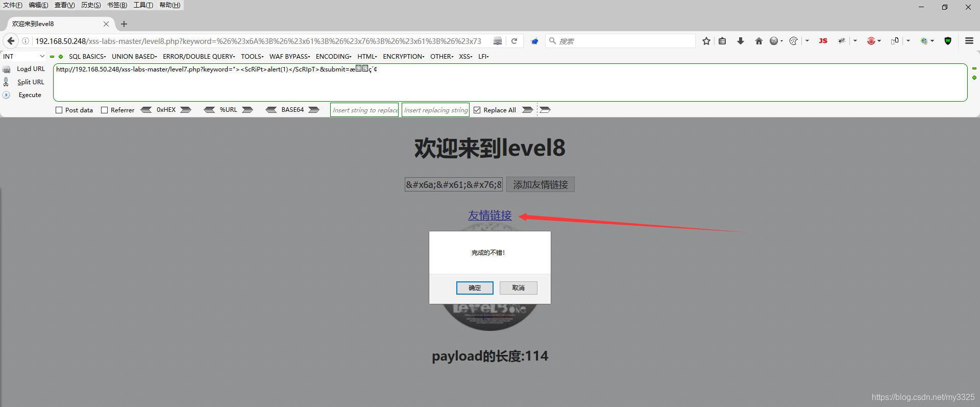Viewport: 980px width, 407px height.
Task: Click the Load URL icon
Action: (x=7, y=69)
